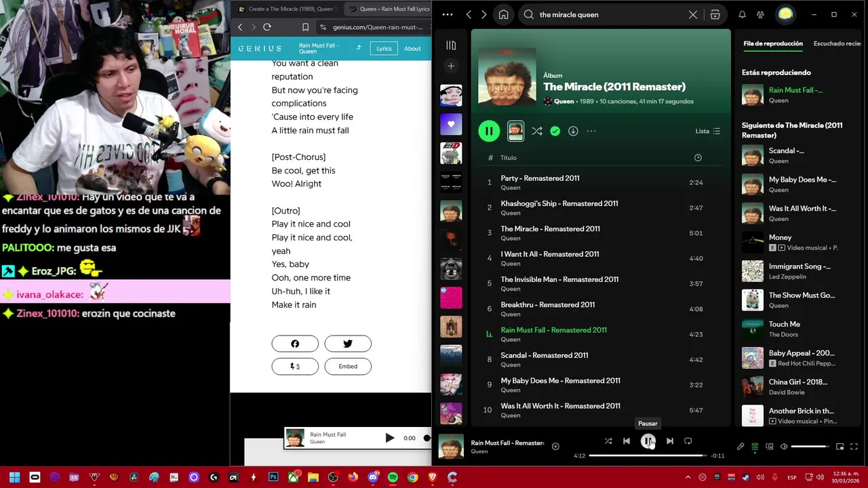This screenshot has height=488, width=868.
Task: Click the green album pause button
Action: tap(489, 131)
